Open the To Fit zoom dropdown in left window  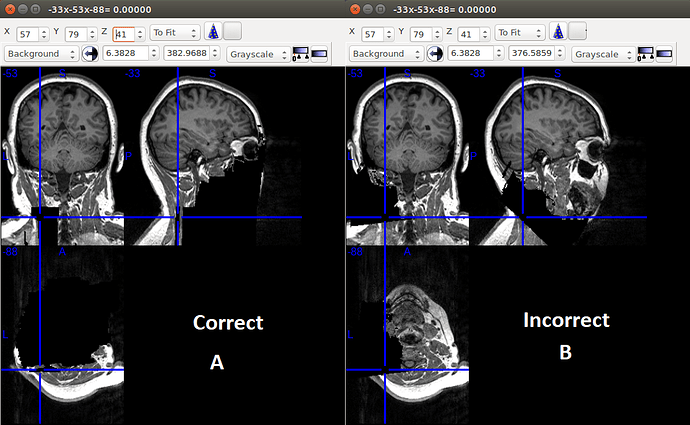pyautogui.click(x=175, y=33)
